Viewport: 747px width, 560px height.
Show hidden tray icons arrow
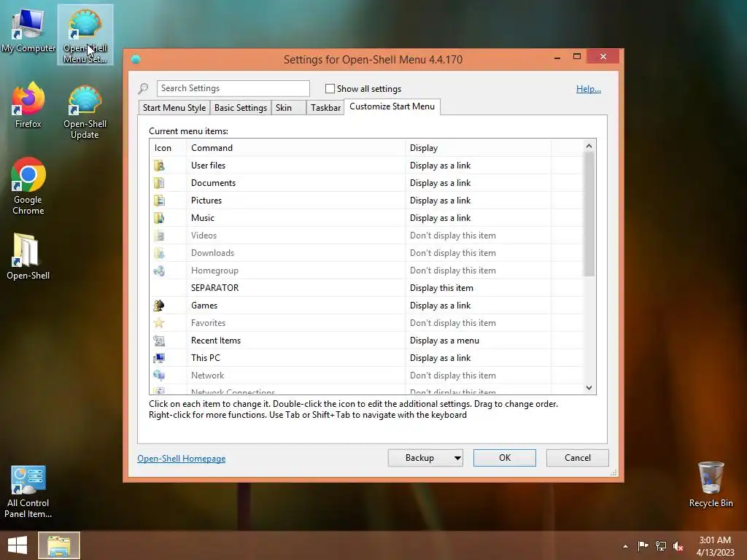pyautogui.click(x=625, y=546)
